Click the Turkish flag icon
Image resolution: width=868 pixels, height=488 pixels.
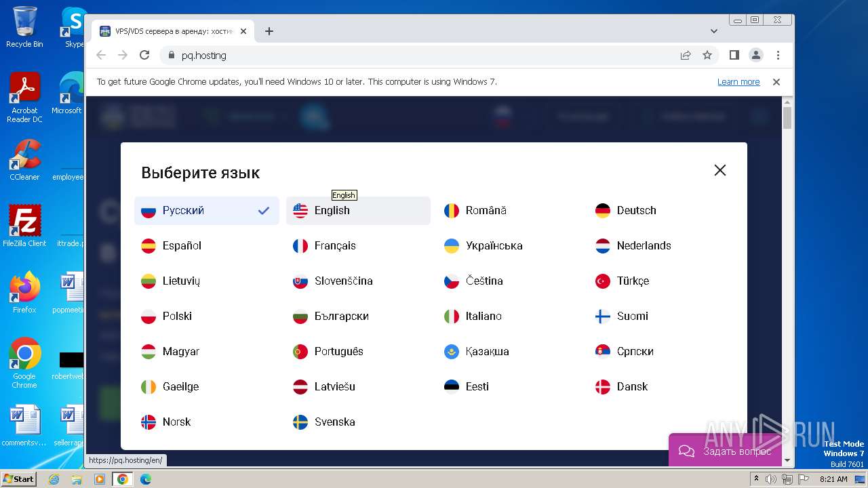[603, 281]
